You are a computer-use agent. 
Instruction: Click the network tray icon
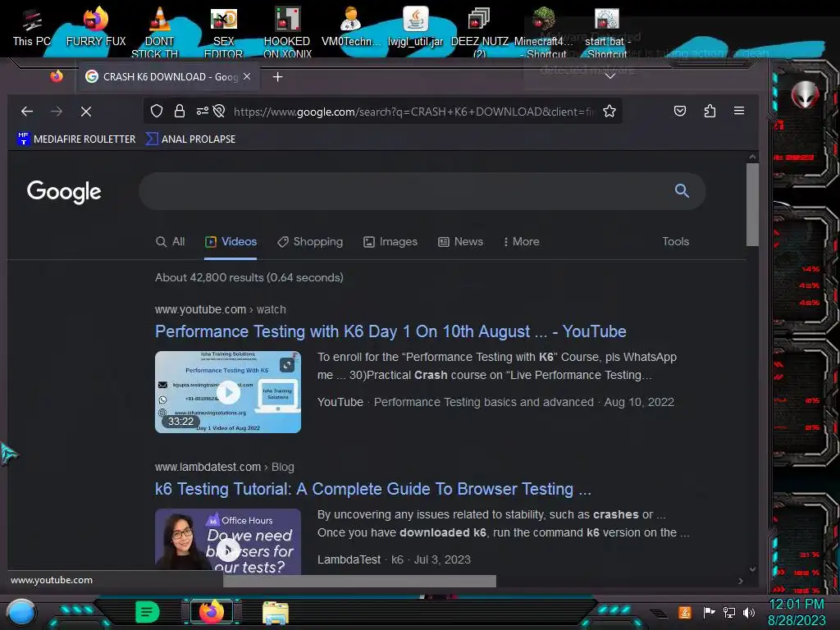tap(729, 612)
